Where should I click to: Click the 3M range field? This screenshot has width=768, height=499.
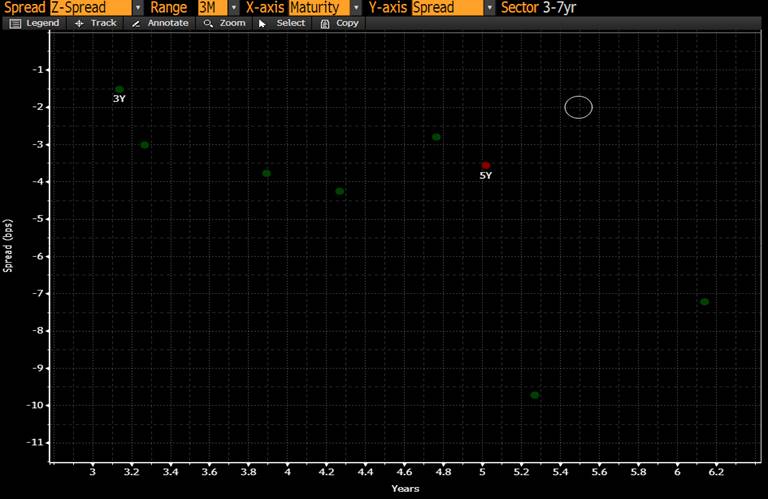[213, 7]
